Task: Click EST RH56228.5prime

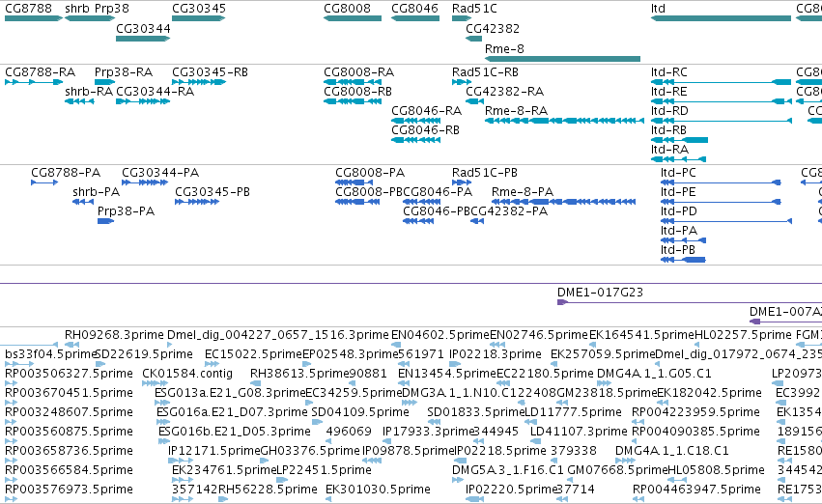Action: click(223, 499)
